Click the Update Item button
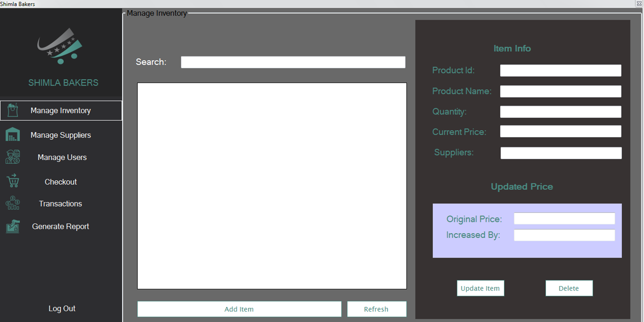 (x=480, y=288)
